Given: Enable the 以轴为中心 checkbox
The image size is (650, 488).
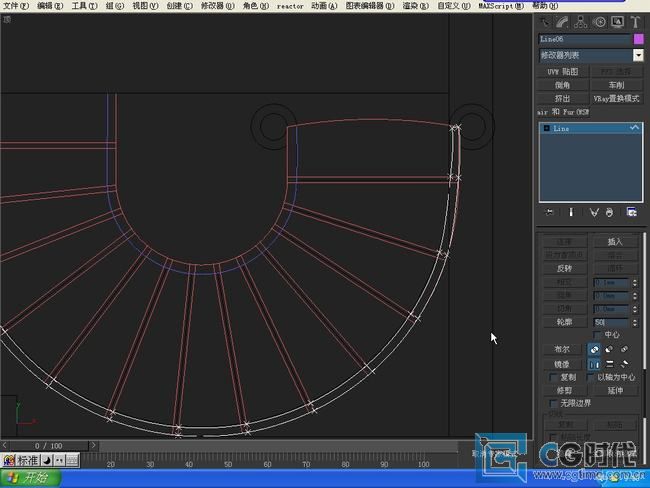Looking at the screenshot, I should click(x=590, y=377).
